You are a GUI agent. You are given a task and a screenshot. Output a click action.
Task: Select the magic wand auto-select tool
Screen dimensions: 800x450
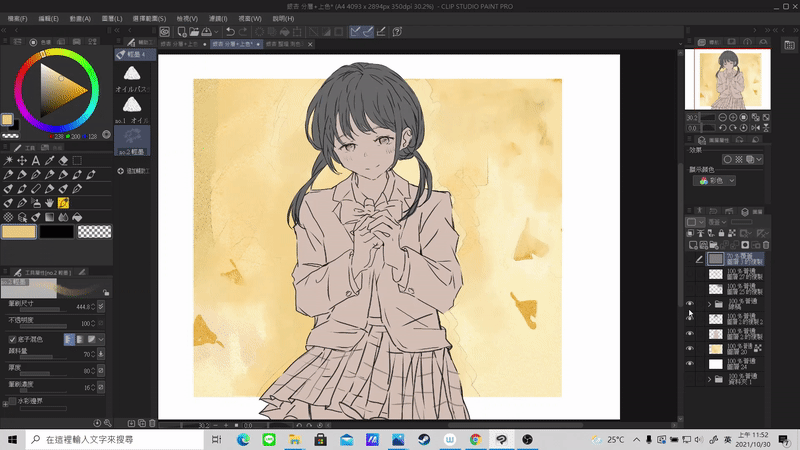click(8, 161)
